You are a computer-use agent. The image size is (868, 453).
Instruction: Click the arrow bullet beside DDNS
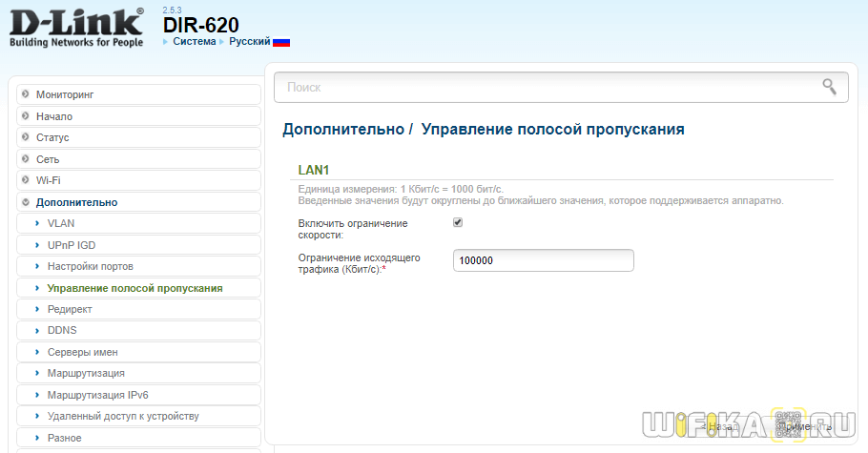[x=37, y=331]
